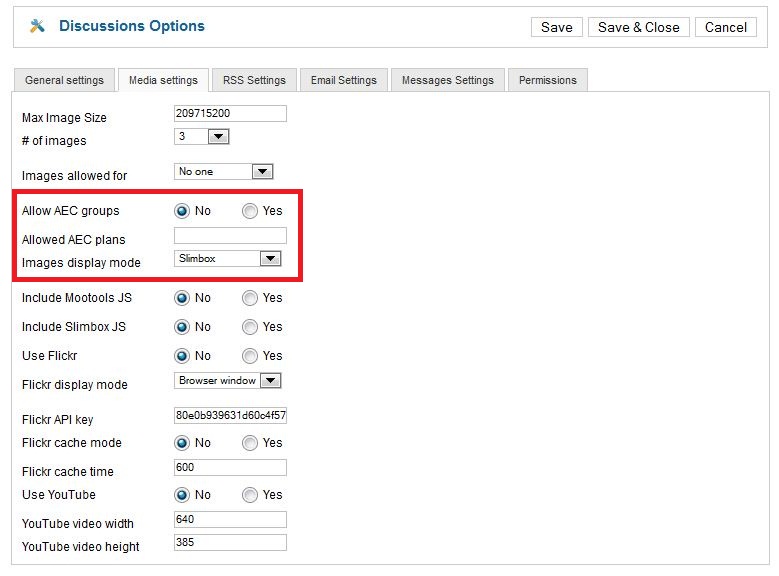Switch to the General settings tab

tap(64, 80)
